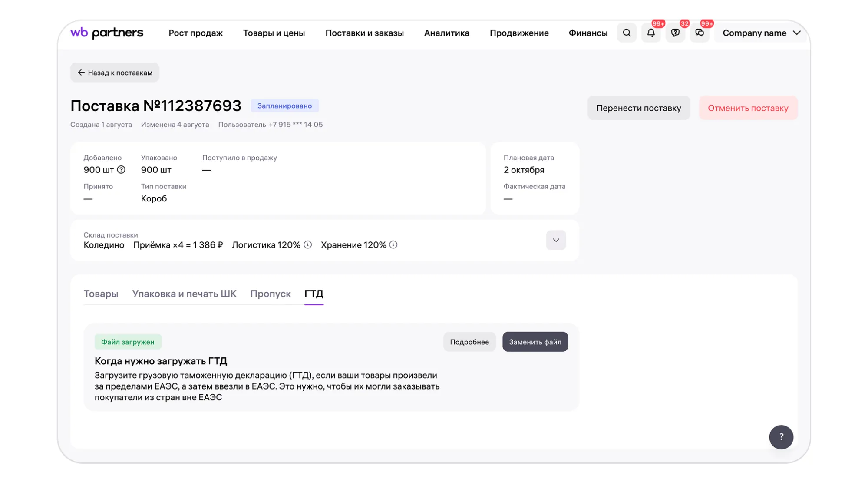868x482 pixels.
Task: Go back via Назад к поставкам
Action: (x=115, y=73)
